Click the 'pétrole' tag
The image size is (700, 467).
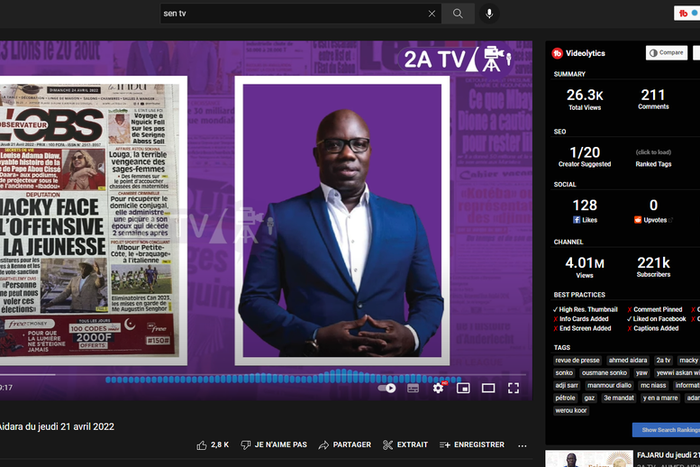point(565,398)
